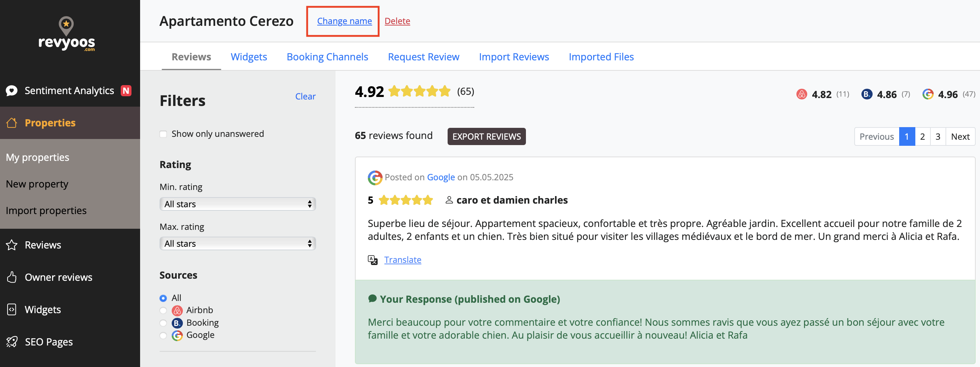Image resolution: width=980 pixels, height=367 pixels.
Task: Click the revyoos logo
Action: click(x=66, y=34)
